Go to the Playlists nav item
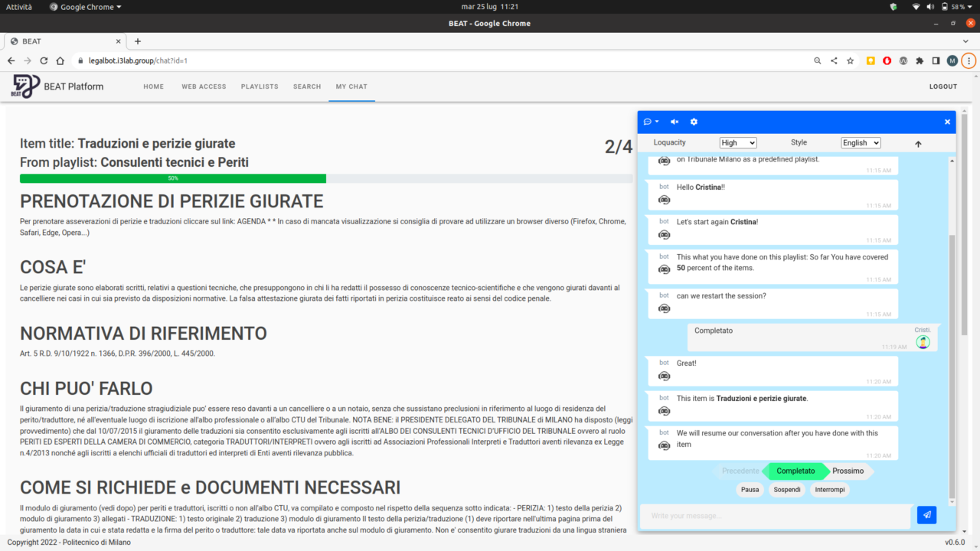 (x=260, y=86)
